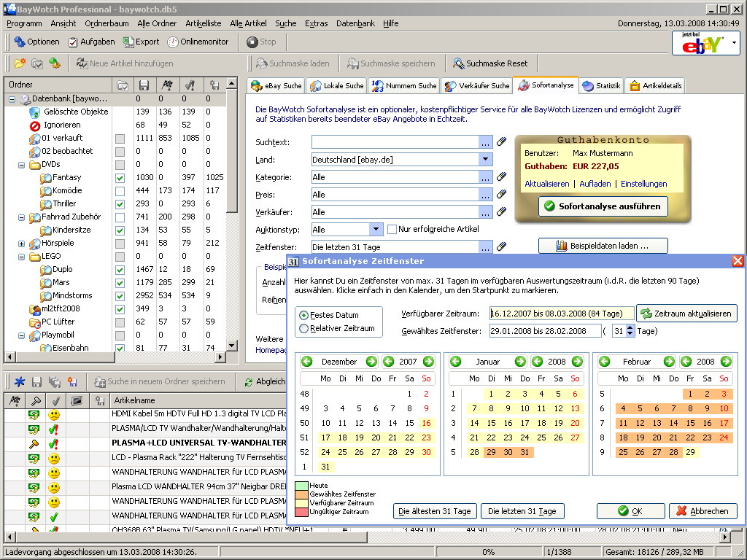Image resolution: width=747 pixels, height=560 pixels.
Task: Clear the Preis field with eraser icon
Action: (x=501, y=194)
